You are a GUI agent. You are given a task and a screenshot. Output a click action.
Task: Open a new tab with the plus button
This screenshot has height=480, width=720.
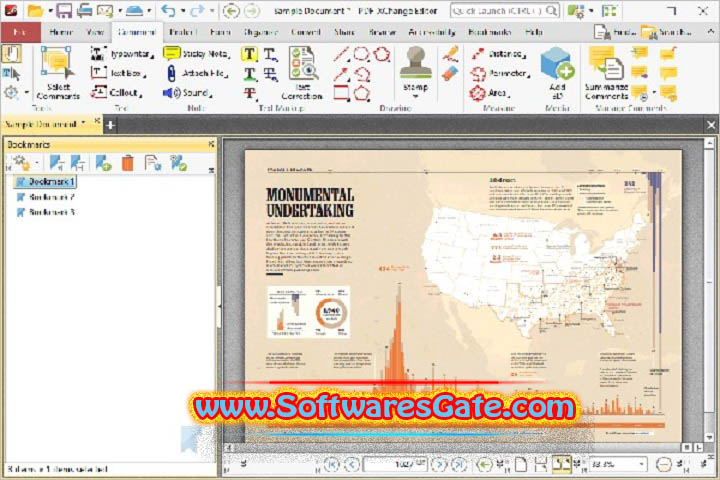pos(110,124)
